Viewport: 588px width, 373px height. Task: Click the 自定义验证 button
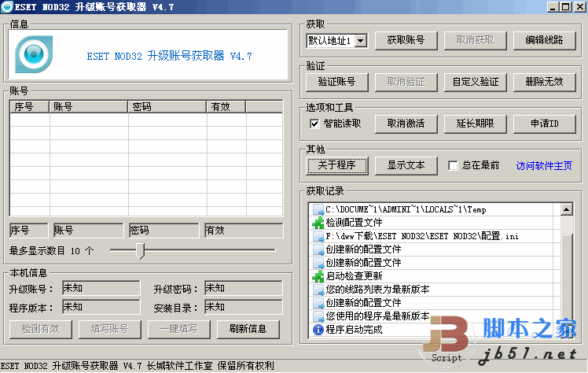476,82
